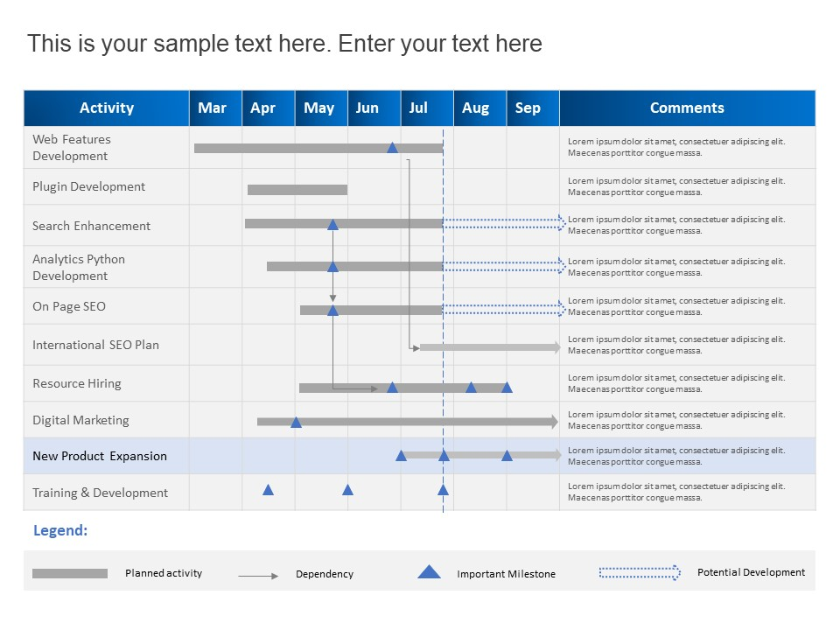
Task: Click the latest milestone on Resource Hiring bar
Action: point(507,388)
